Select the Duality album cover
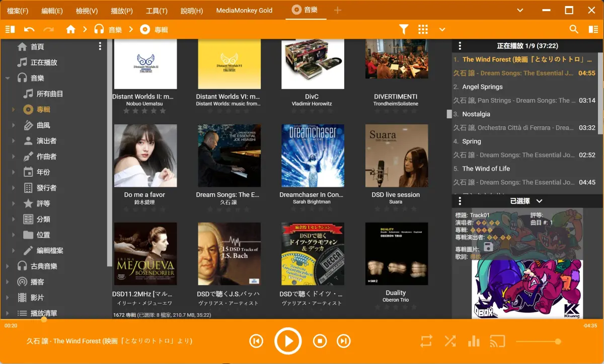 coord(397,254)
